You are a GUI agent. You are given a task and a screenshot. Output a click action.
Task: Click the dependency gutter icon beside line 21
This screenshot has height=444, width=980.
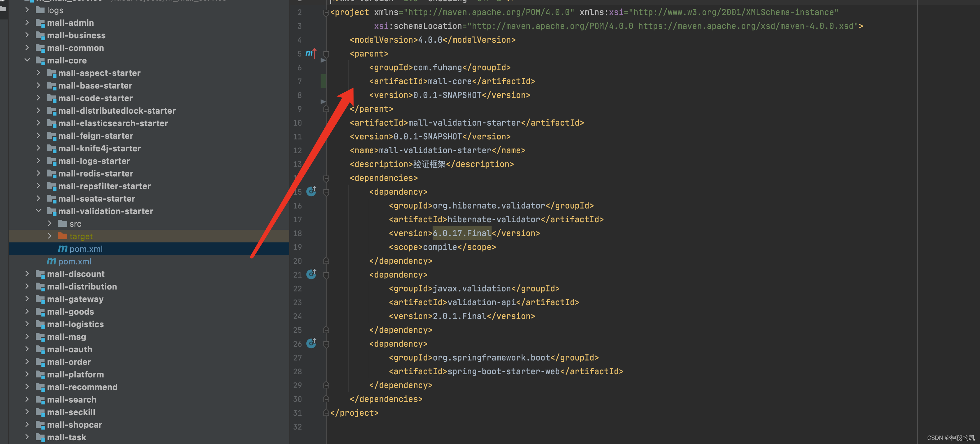pos(312,274)
